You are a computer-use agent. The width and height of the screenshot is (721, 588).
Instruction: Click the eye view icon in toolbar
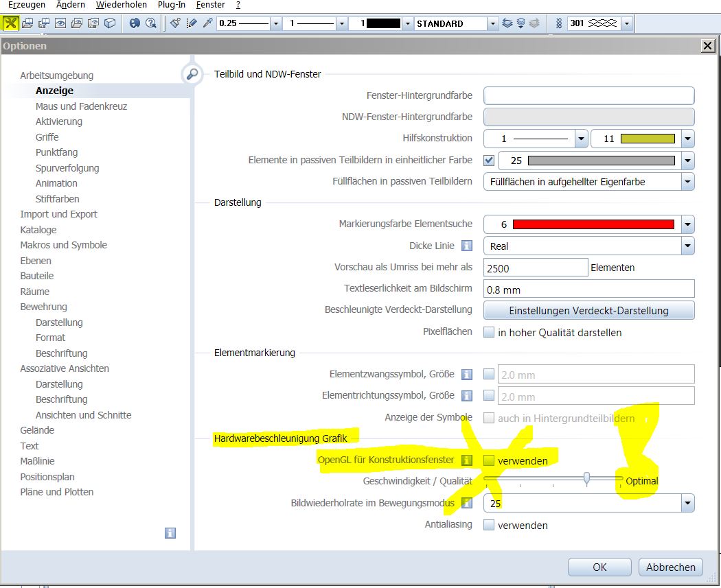(x=60, y=23)
